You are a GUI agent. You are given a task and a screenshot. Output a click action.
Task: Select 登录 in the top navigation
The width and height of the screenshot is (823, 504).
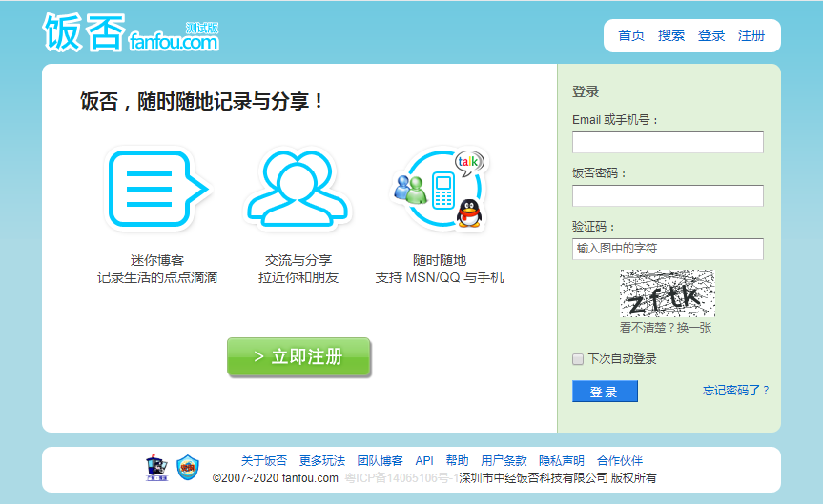pos(711,35)
